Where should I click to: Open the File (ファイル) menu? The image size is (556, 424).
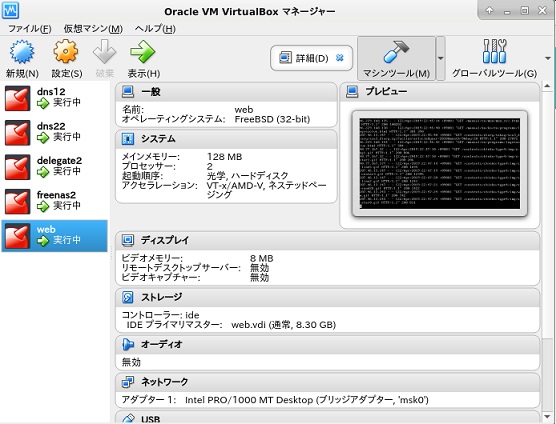(x=29, y=29)
